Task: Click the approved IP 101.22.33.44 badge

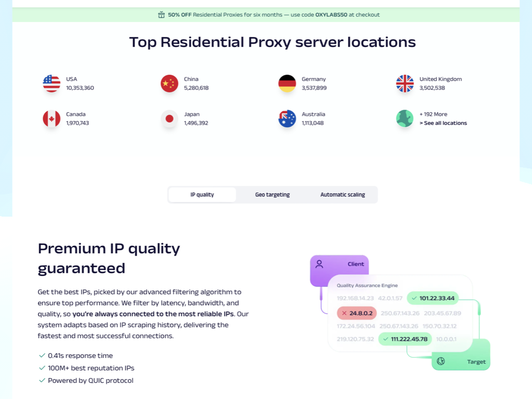Action: 433,298
